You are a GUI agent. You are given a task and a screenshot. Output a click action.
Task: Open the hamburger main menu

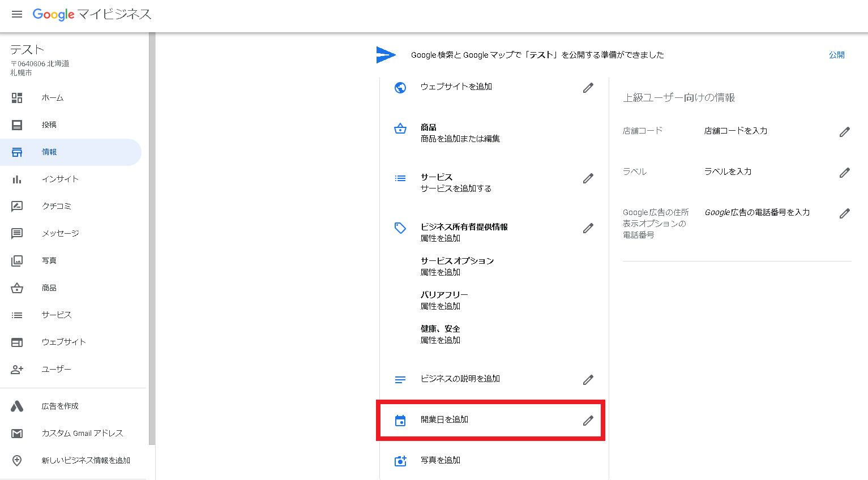coord(17,14)
